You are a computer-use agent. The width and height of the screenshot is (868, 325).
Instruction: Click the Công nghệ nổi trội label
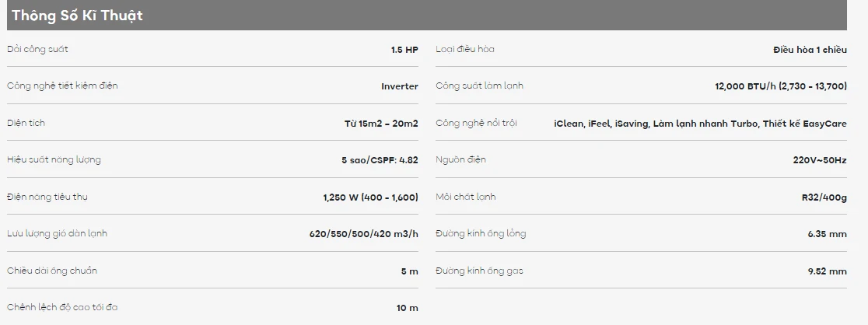476,123
